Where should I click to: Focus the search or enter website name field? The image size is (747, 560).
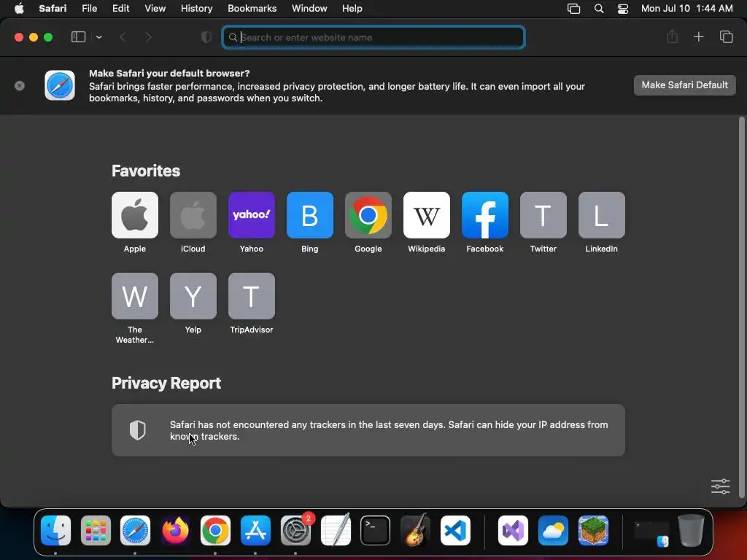[x=373, y=37]
